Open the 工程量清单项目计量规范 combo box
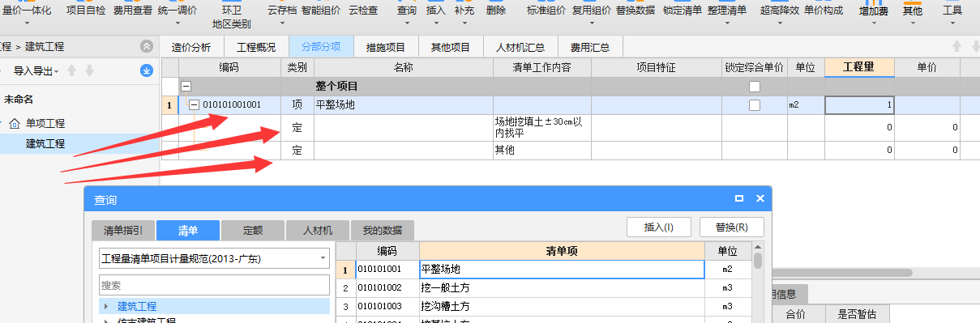The width and height of the screenshot is (980, 323). coord(215,259)
